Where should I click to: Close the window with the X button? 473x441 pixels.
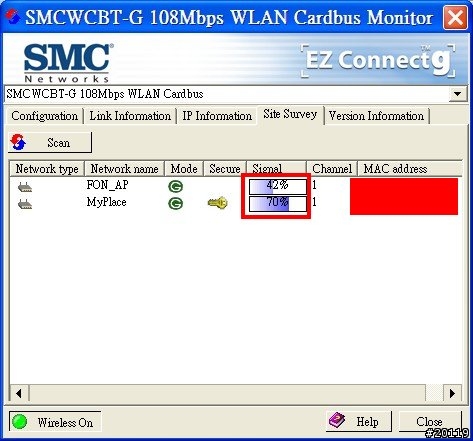pos(455,17)
